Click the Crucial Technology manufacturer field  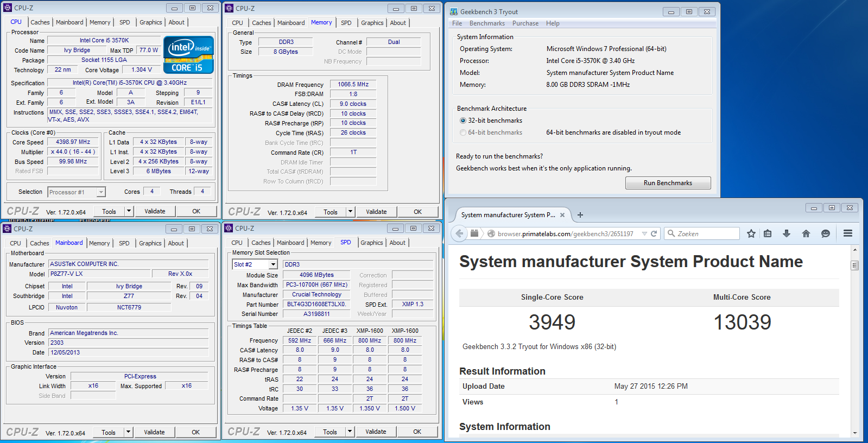point(316,294)
